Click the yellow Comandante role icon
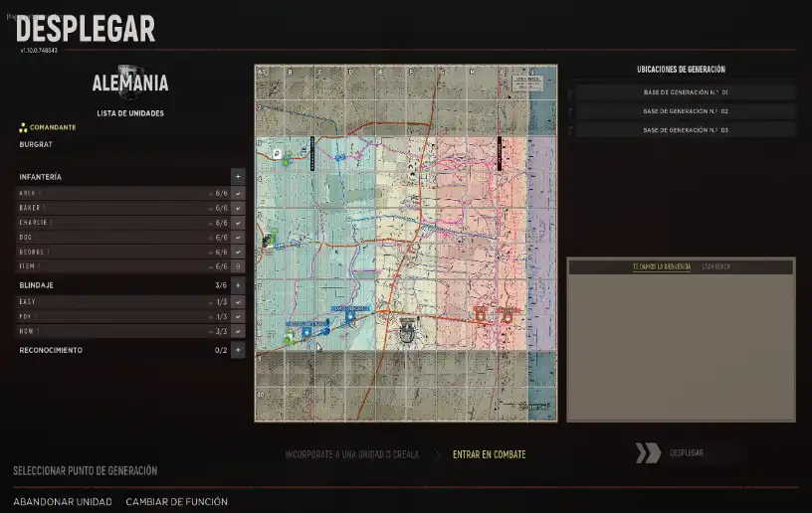 coord(23,127)
